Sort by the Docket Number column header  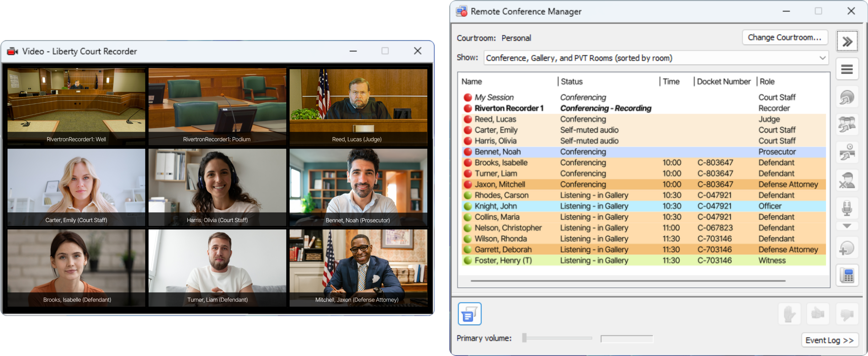coord(724,82)
